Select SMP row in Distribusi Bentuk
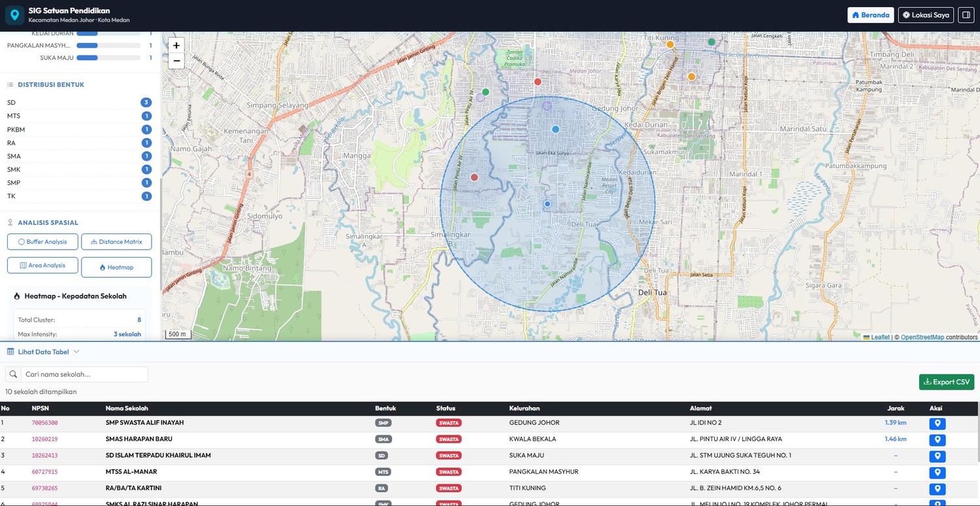This screenshot has width=980, height=506. pyautogui.click(x=79, y=182)
